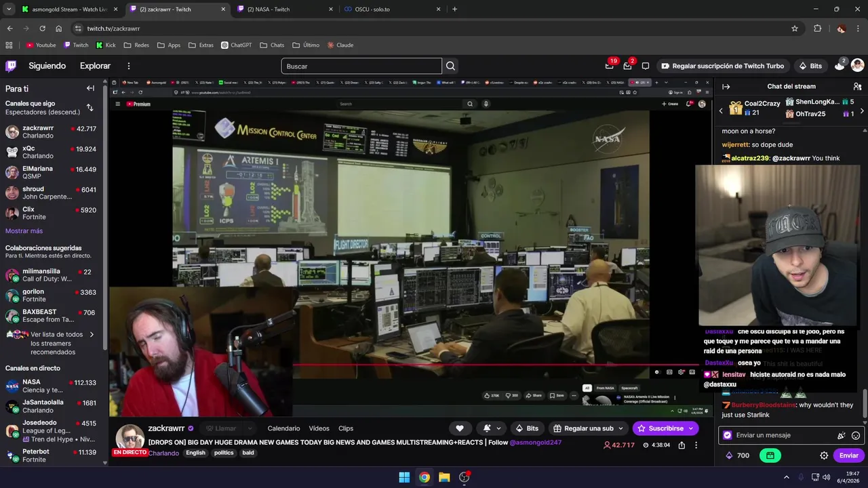
Task: Switch to OSCU - solo.to browser tab
Action: click(393, 9)
